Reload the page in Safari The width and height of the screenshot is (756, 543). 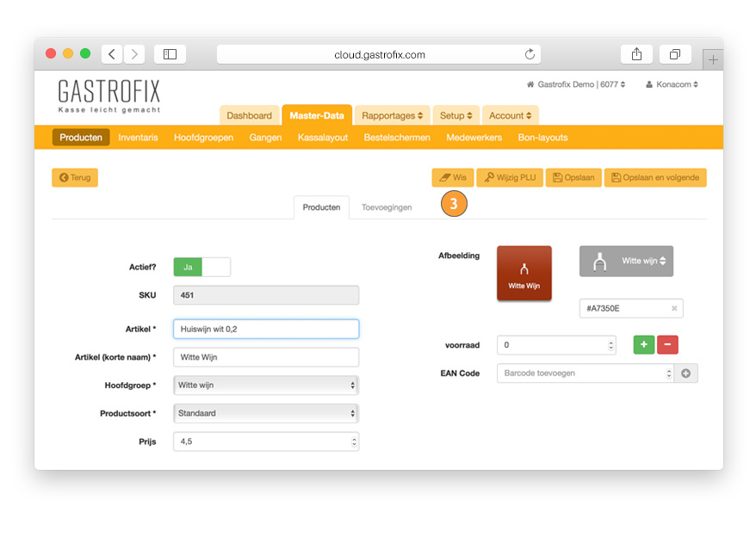pyautogui.click(x=530, y=54)
